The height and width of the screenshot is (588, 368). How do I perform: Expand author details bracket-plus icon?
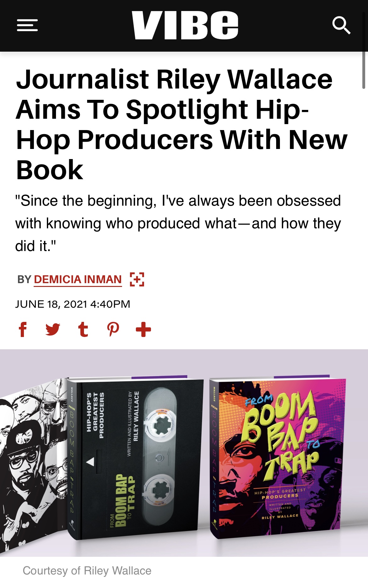pos(137,279)
